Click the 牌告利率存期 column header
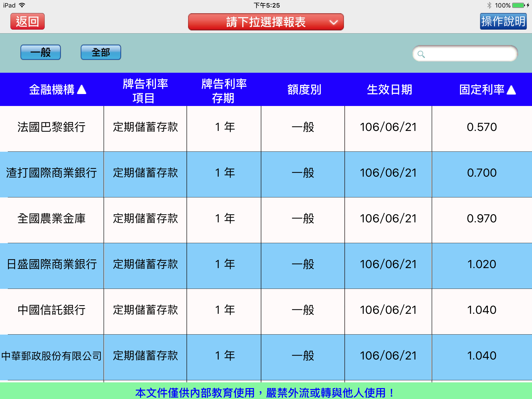Viewport: 532px width, 399px height. [x=224, y=91]
